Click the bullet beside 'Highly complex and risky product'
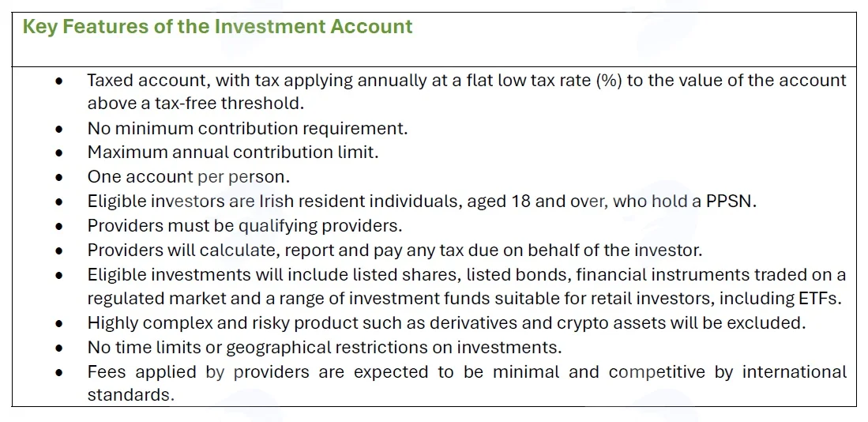 59,324
